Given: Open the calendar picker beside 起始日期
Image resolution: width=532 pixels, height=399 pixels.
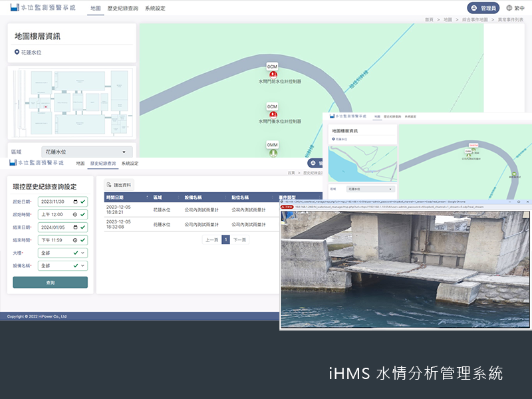Looking at the screenshot, I should (75, 201).
